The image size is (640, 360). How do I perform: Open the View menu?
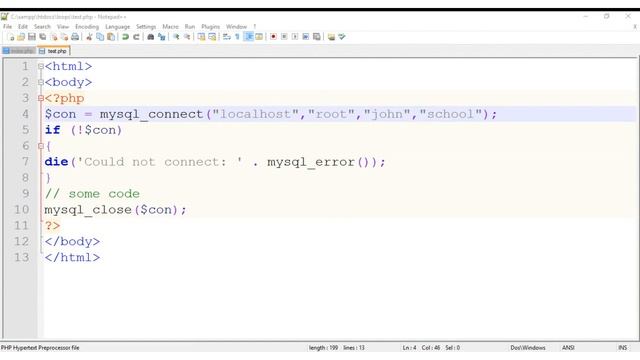pyautogui.click(x=63, y=27)
